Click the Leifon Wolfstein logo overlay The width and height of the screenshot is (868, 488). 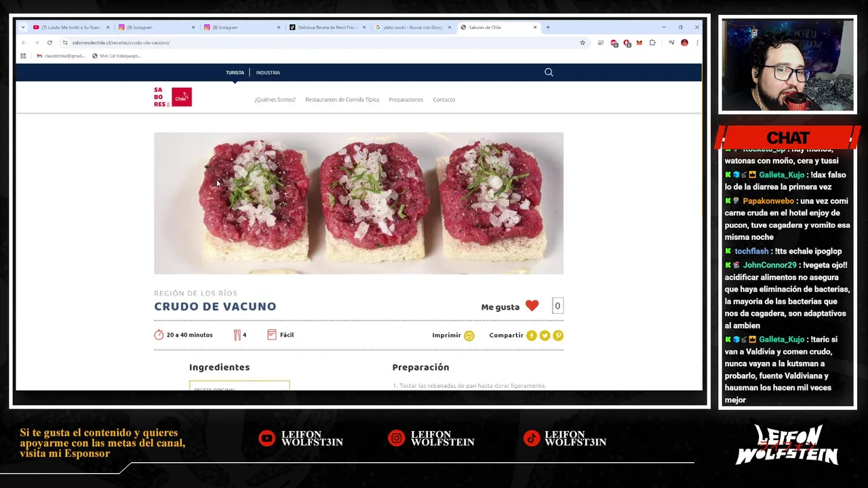[x=787, y=445]
